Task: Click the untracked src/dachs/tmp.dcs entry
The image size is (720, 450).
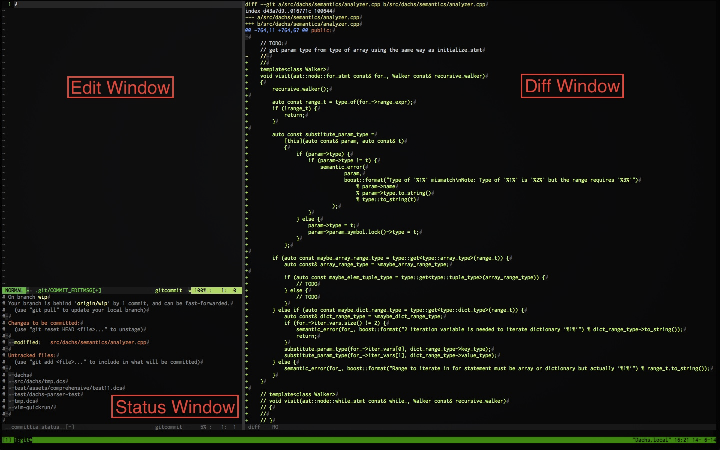Action: (39, 381)
